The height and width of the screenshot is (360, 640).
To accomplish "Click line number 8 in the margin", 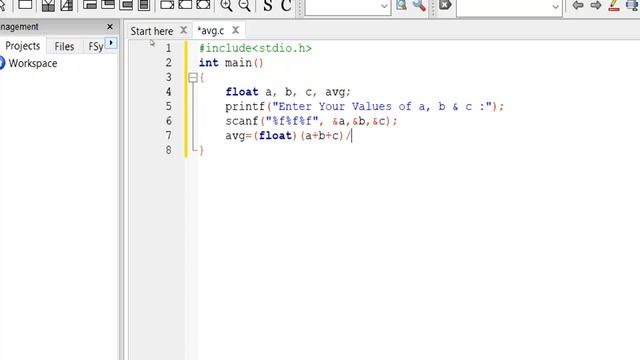I will (x=168, y=150).
